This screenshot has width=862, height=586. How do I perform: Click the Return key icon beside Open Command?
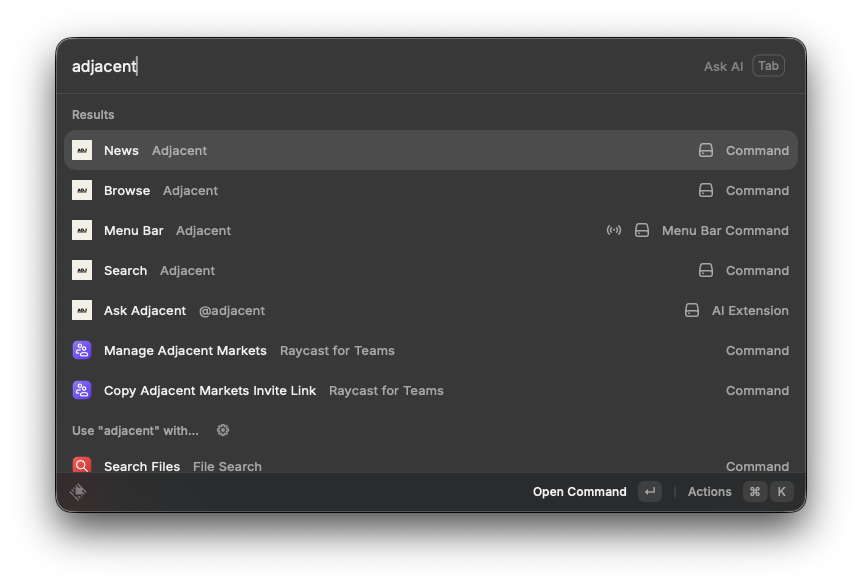point(650,491)
